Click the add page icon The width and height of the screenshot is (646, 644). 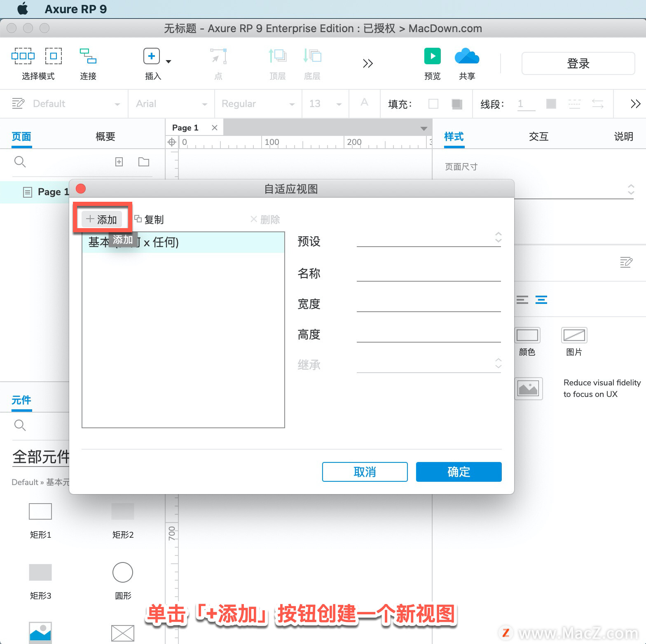pyautogui.click(x=119, y=162)
